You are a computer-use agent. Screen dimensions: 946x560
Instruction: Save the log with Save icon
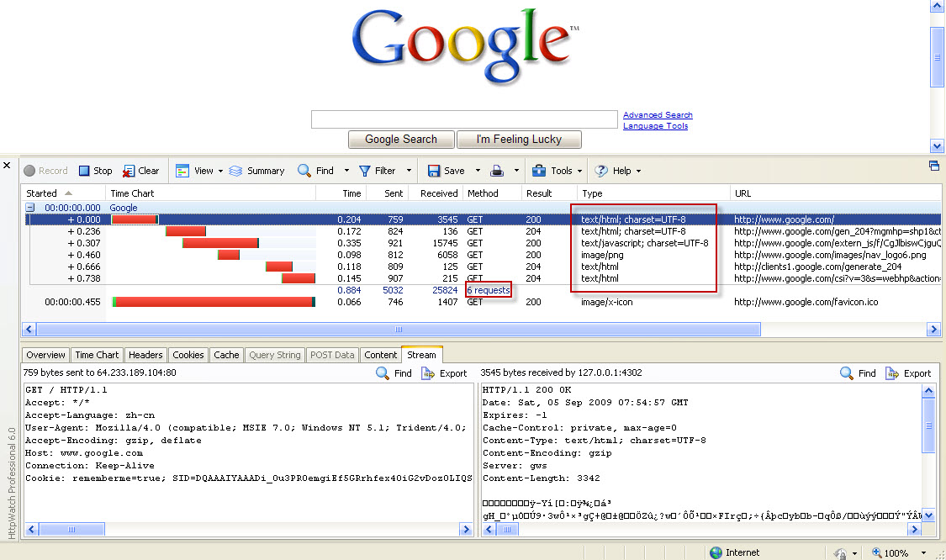[x=434, y=171]
